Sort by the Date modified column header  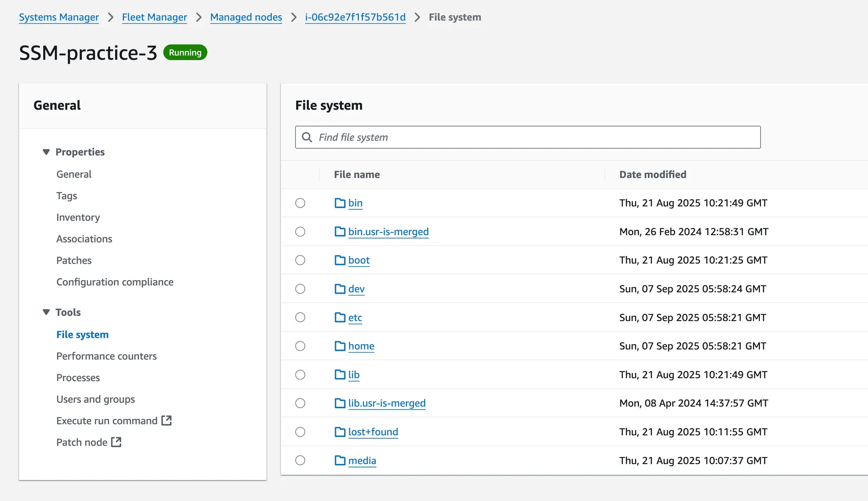point(653,175)
